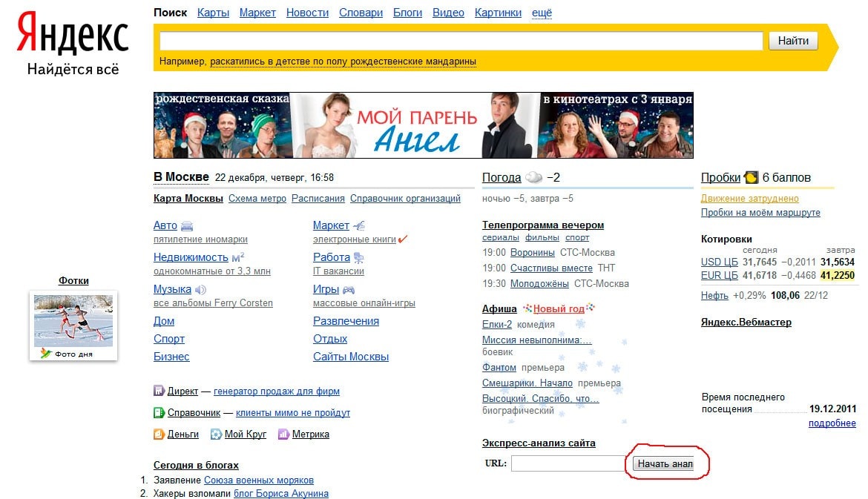Click the airplane icon beside Маркет
Image resolution: width=868 pixels, height=499 pixels.
pos(359,225)
